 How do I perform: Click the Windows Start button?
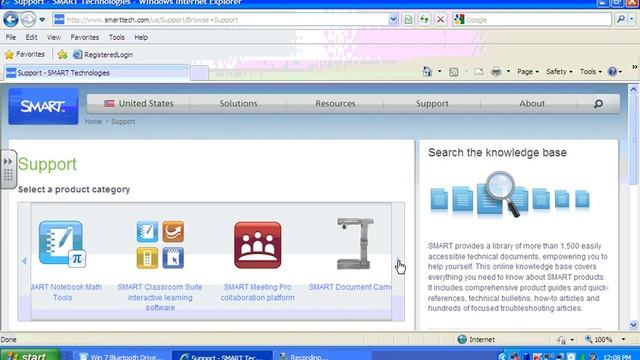(29, 356)
